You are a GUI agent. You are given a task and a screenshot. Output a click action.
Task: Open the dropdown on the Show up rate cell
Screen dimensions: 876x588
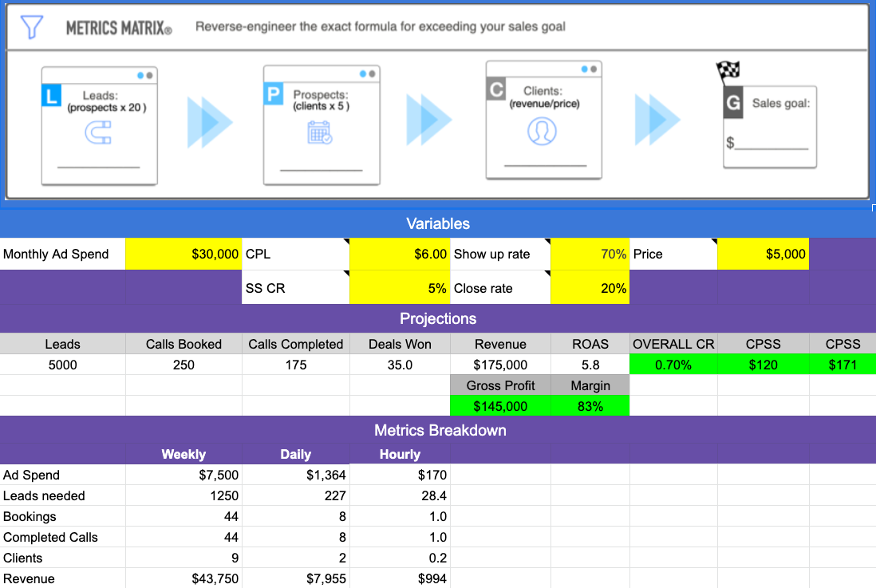tap(547, 242)
